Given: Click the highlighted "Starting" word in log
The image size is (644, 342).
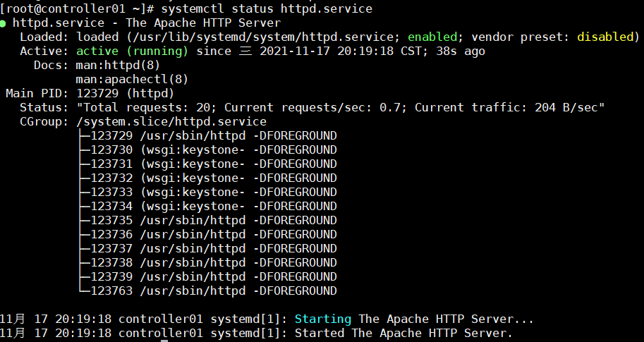Looking at the screenshot, I should coord(323,319).
